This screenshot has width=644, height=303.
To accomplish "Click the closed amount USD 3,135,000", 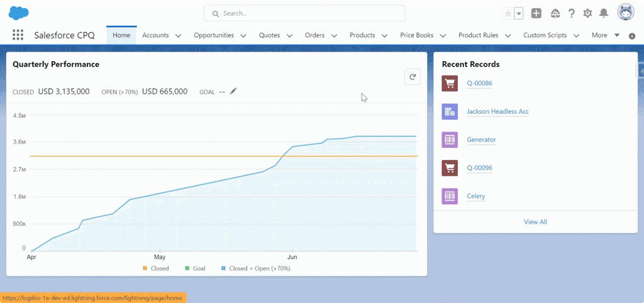I will coord(64,92).
